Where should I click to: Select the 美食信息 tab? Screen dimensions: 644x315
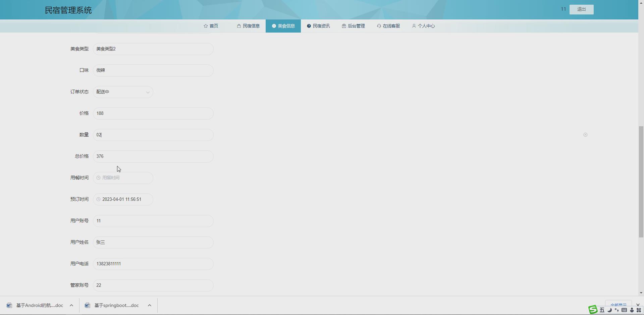tap(283, 26)
